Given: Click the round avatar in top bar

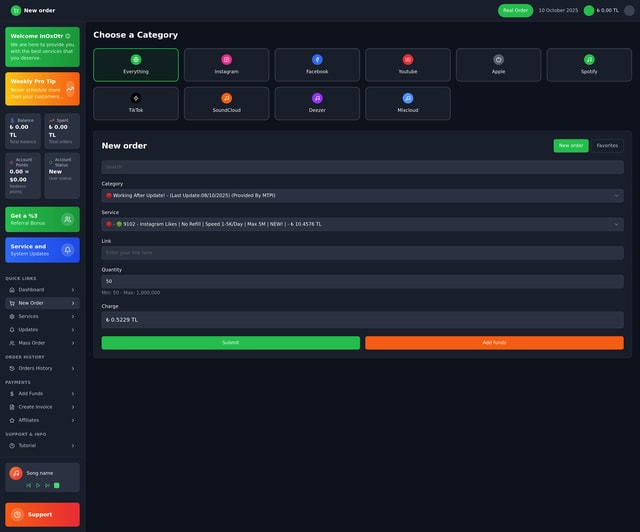Looking at the screenshot, I should pos(629,10).
